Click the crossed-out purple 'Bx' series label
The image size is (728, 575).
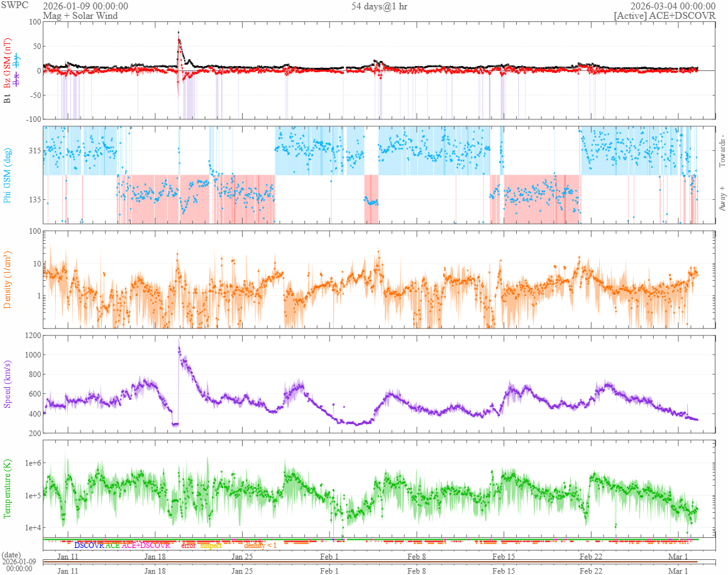tap(17, 79)
